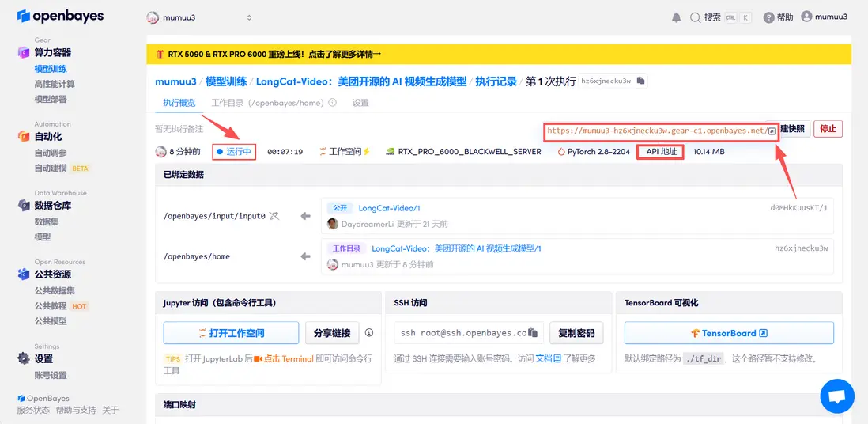Image resolution: width=868 pixels, height=424 pixels.
Task: Click mumuu3 in the breadcrumb
Action: click(x=175, y=81)
